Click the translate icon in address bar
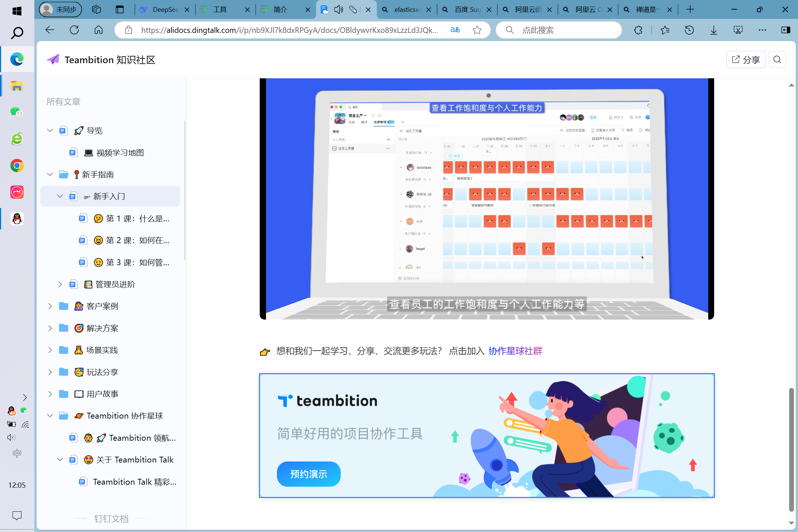 (455, 30)
